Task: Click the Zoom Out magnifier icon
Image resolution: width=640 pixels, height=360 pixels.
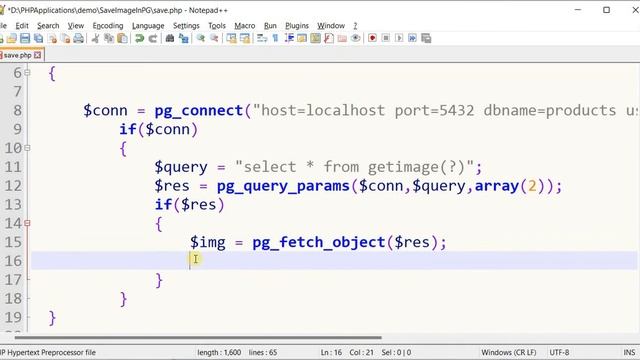Action: [x=214, y=38]
